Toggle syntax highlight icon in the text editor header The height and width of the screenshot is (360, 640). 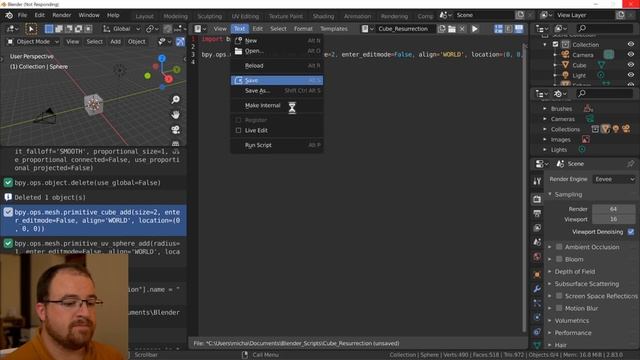[x=518, y=29]
